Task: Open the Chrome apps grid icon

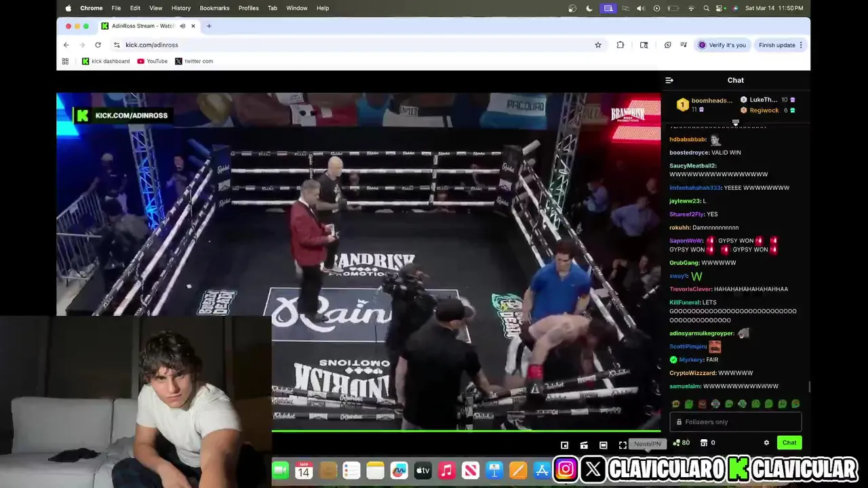Action: (x=65, y=61)
